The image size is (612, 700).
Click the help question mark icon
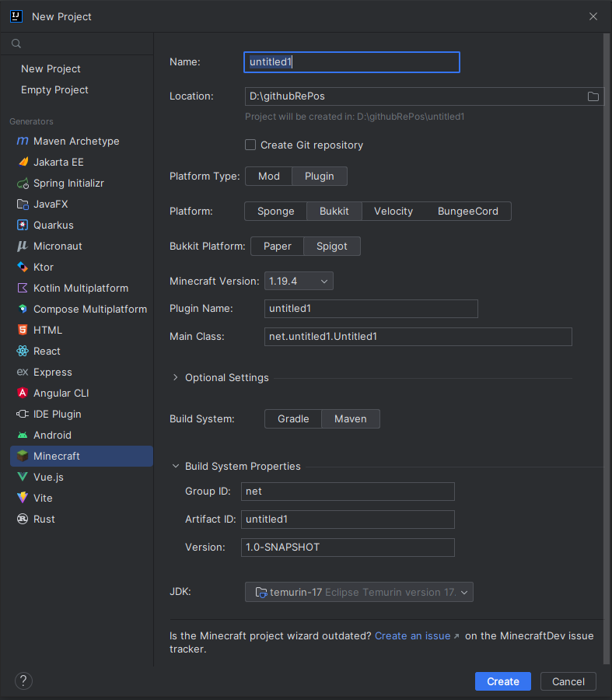[23, 681]
